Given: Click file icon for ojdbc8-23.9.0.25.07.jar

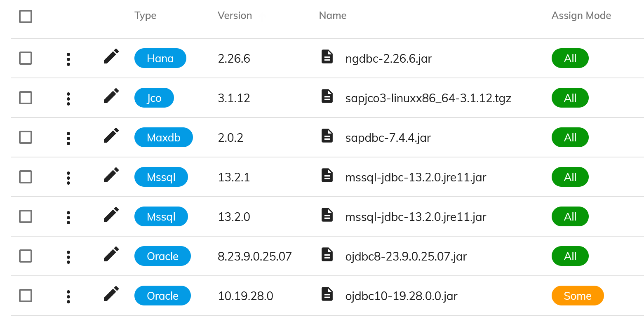Looking at the screenshot, I should coord(327,254).
